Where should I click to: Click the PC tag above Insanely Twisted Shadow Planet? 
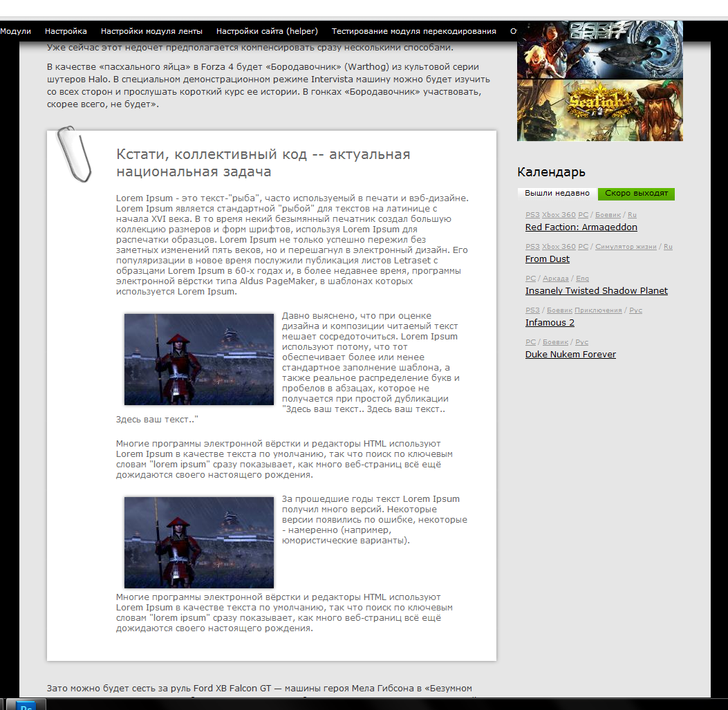[530, 279]
